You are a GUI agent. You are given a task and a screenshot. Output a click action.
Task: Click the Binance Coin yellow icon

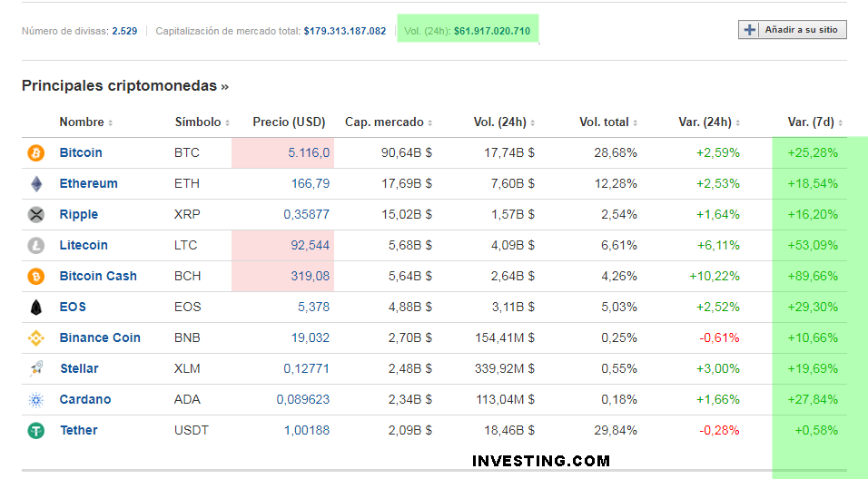[x=36, y=338]
